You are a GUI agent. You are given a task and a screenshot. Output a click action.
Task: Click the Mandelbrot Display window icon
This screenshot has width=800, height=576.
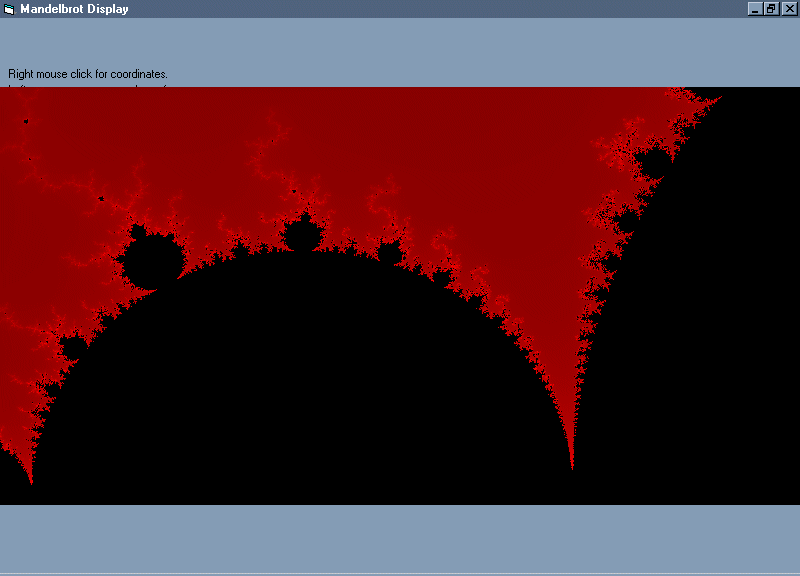pos(9,9)
